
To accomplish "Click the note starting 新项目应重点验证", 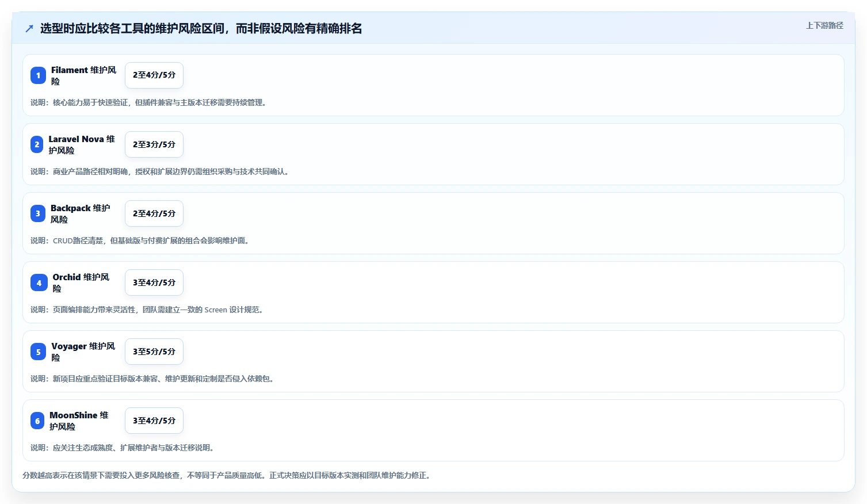I will (x=152, y=379).
